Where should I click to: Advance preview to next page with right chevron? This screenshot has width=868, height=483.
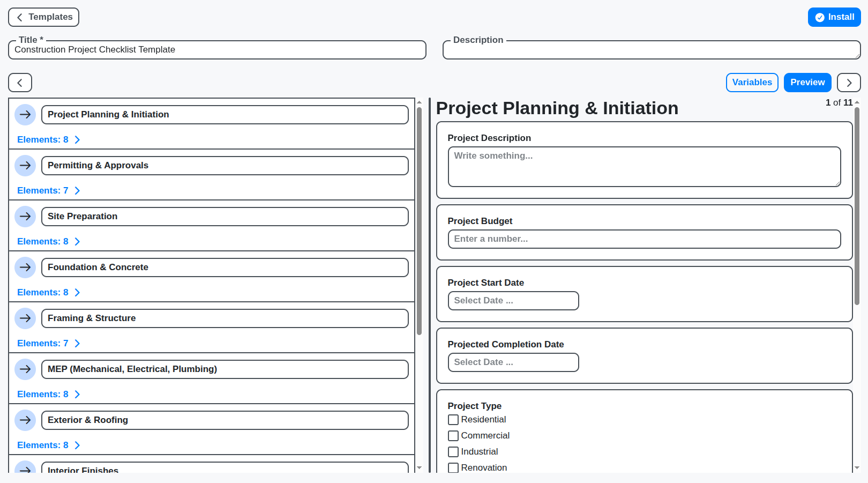click(x=849, y=83)
